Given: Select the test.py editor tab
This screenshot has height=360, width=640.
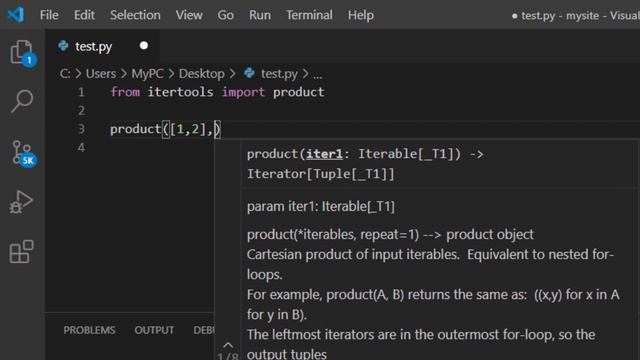Looking at the screenshot, I should 102,46.
